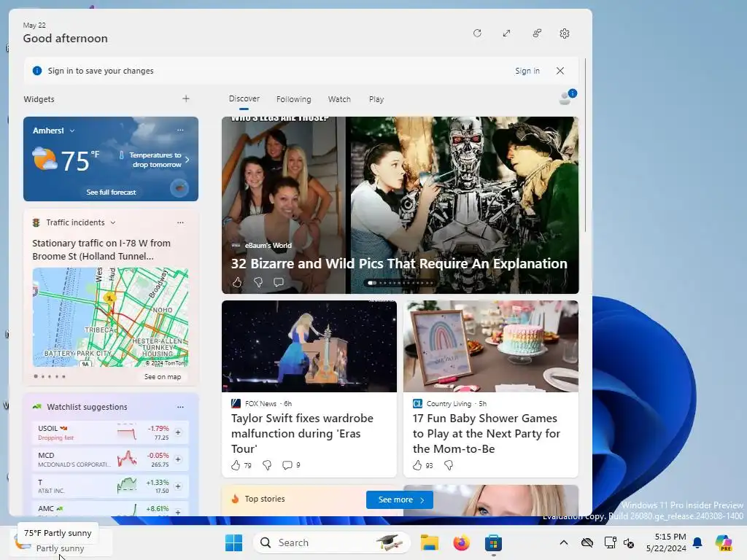The image size is (747, 560).
Task: Open widgets settings gear
Action: 565,34
